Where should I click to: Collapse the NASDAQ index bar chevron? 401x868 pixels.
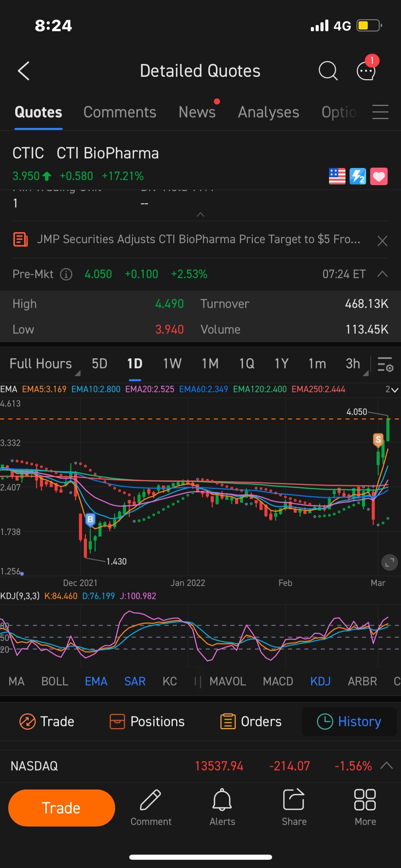coord(386,765)
